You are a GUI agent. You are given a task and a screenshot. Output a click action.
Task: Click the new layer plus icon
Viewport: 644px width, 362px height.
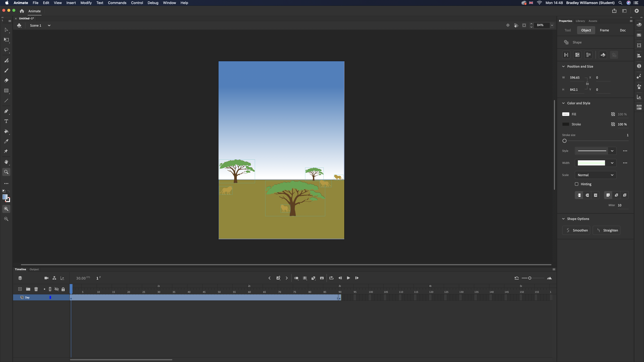20,289
